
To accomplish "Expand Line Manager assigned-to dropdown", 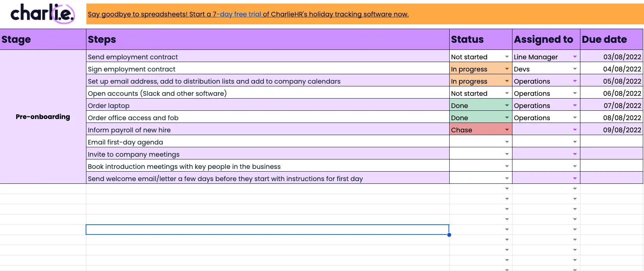I will [574, 57].
